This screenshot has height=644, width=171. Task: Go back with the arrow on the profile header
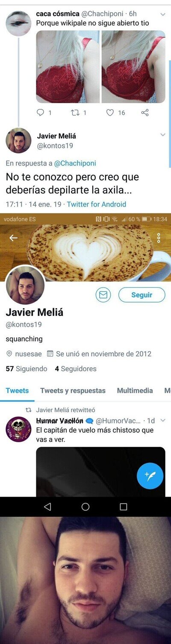(13, 238)
